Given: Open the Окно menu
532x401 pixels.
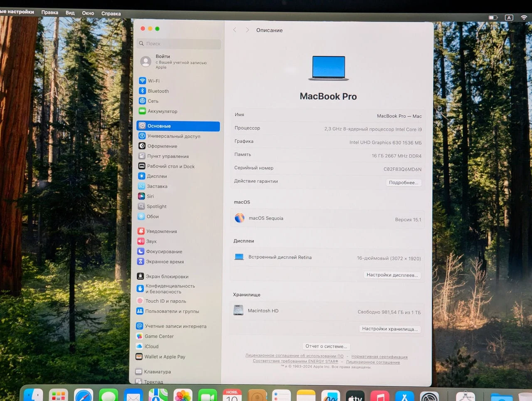Looking at the screenshot, I should [x=88, y=13].
